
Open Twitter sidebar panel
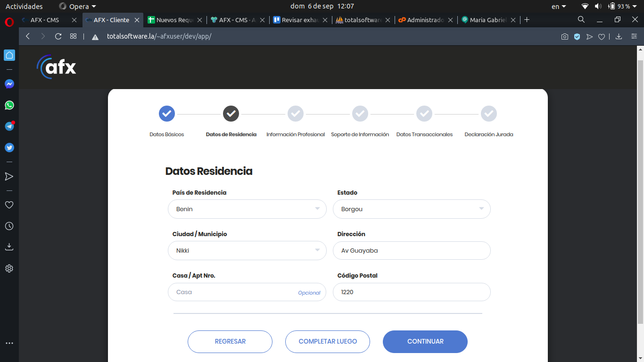point(9,148)
